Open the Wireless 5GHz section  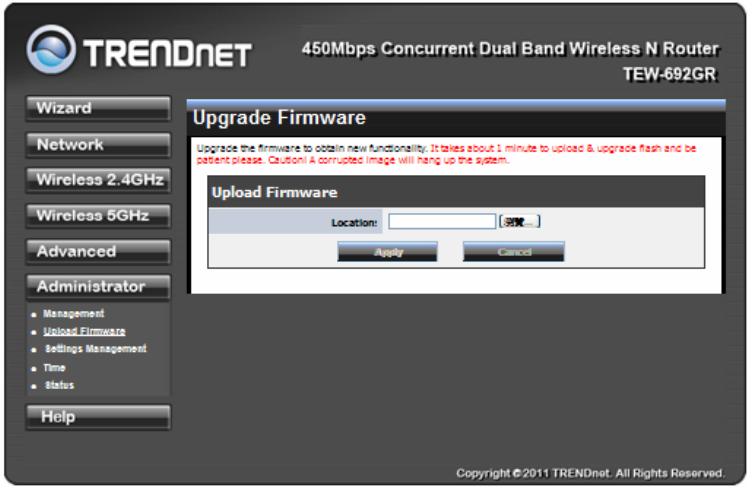(x=98, y=216)
